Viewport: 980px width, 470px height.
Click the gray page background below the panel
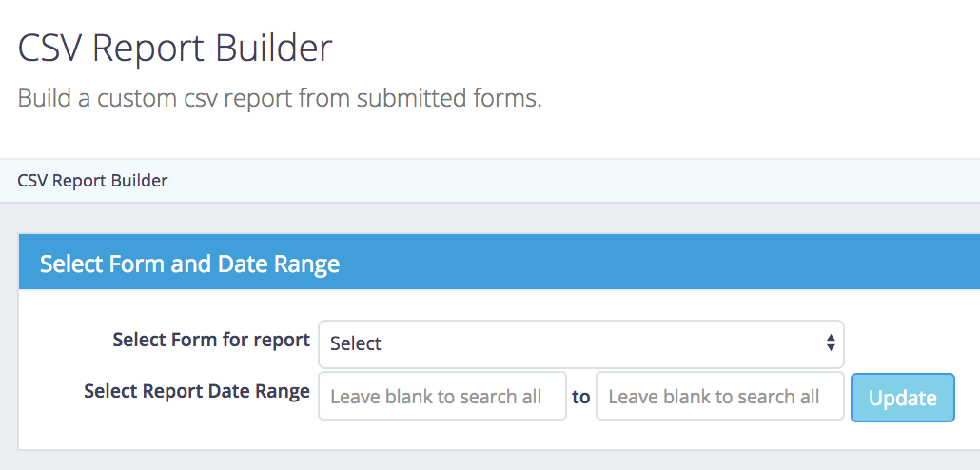[476, 460]
